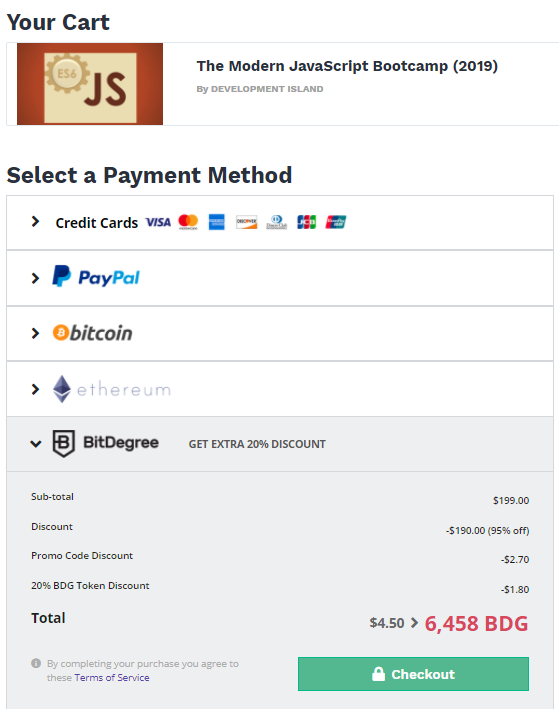Click the Diners Club card icon
Viewport: 559px width, 715px height.
[x=276, y=222]
